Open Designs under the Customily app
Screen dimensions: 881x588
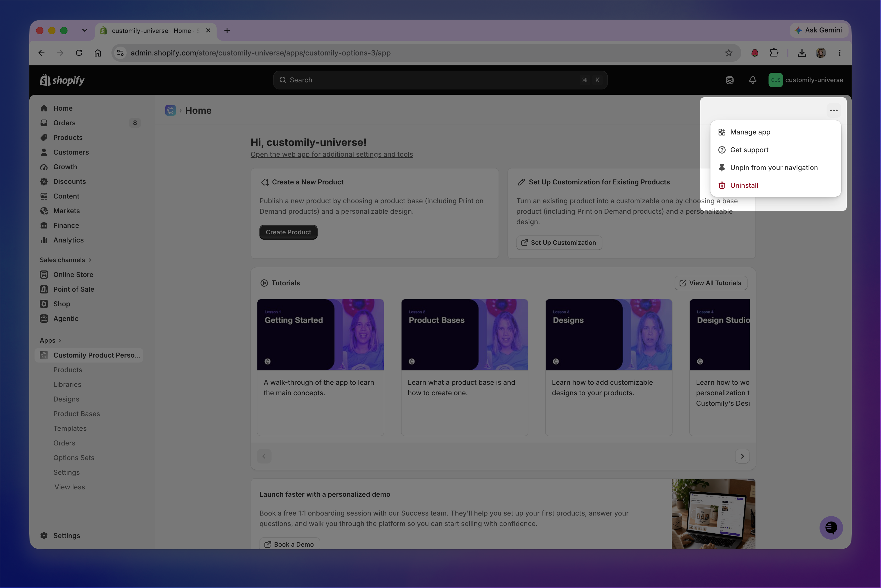[x=66, y=399]
